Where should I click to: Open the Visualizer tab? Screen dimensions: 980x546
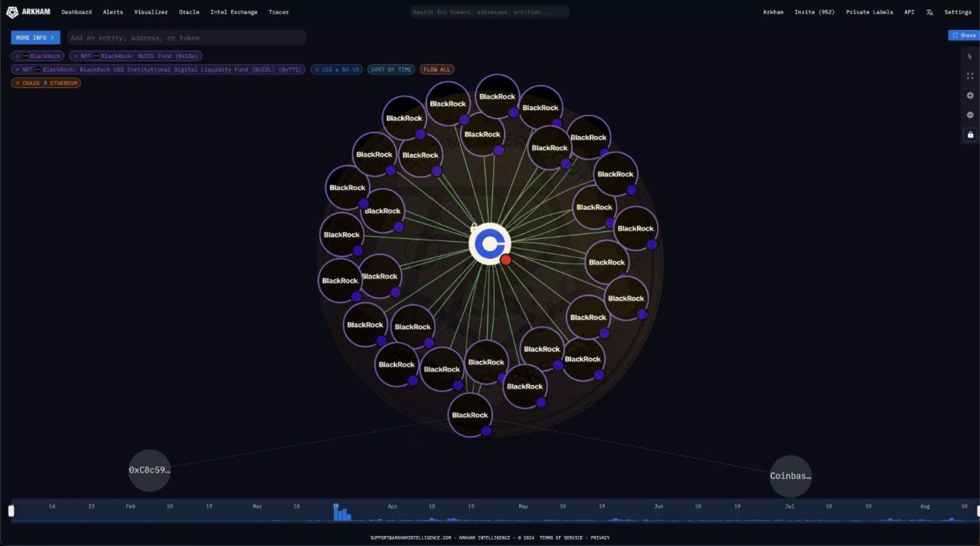[151, 12]
